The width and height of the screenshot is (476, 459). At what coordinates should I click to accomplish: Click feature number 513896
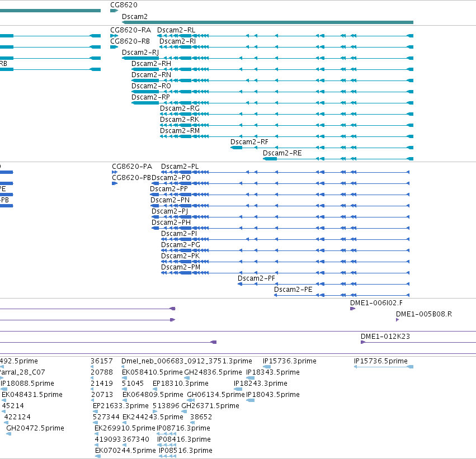(x=166, y=406)
